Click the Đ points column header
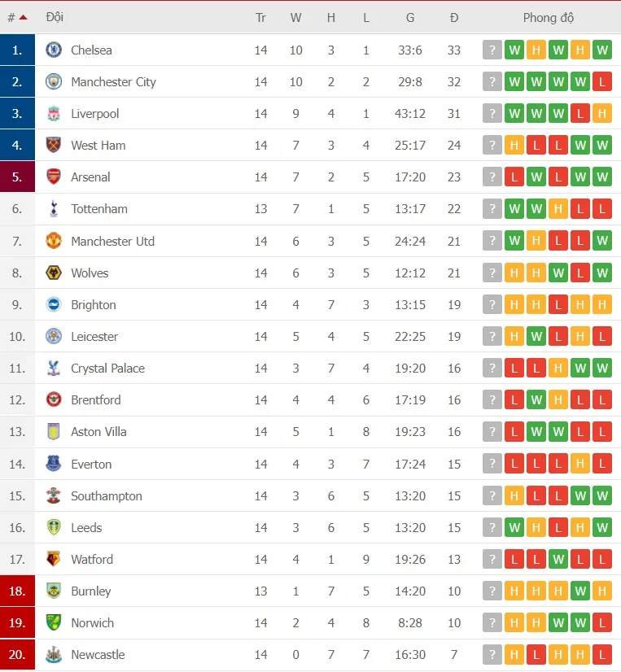The image size is (621, 672). coord(454,16)
